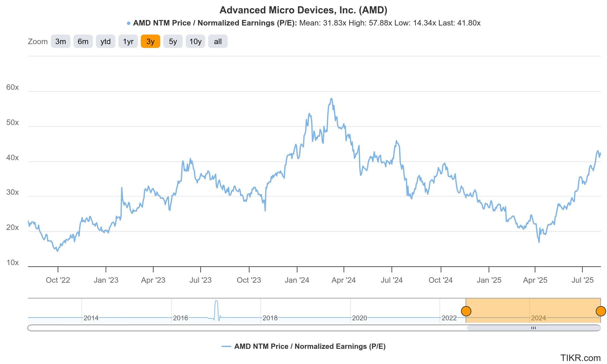Click scrollbar thumb grip below navigator

click(533, 328)
